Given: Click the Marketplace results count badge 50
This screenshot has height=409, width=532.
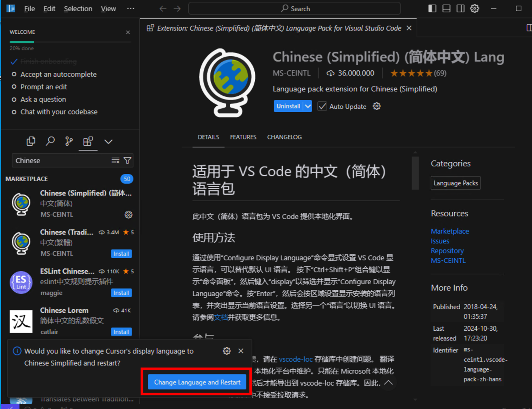Looking at the screenshot, I should point(127,179).
